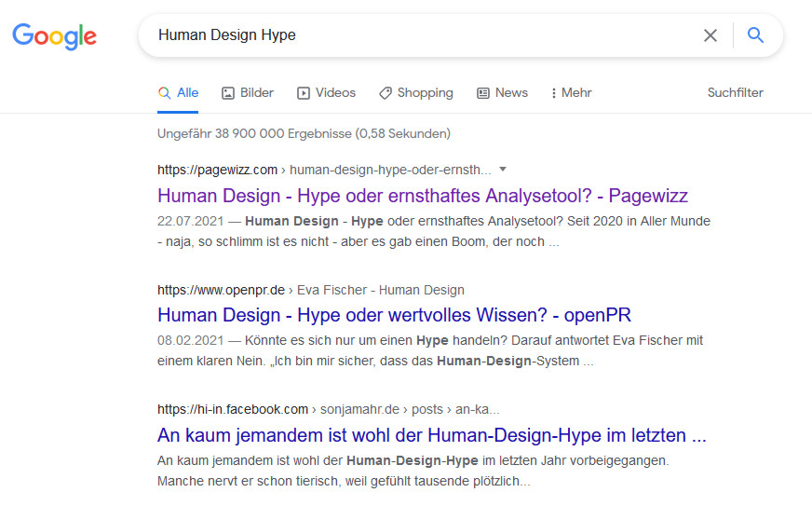The image size is (812, 506).
Task: Open Videos via the play icon
Action: pos(304,93)
